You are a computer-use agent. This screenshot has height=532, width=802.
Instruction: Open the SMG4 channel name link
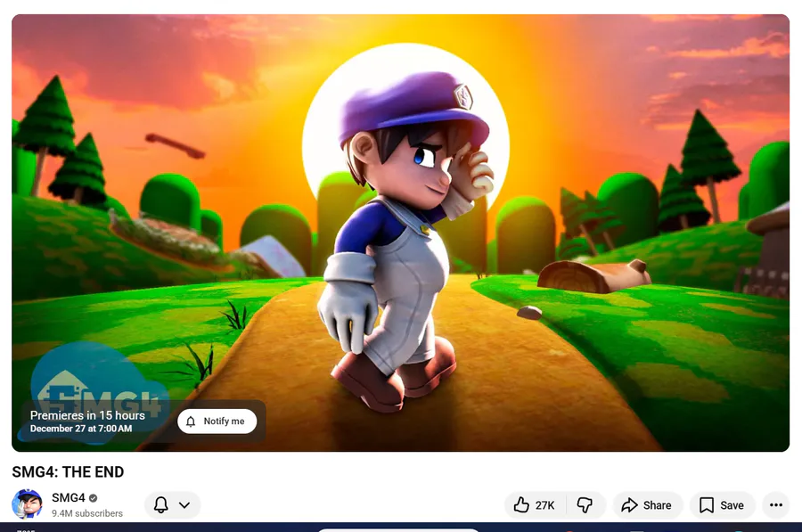tap(68, 497)
